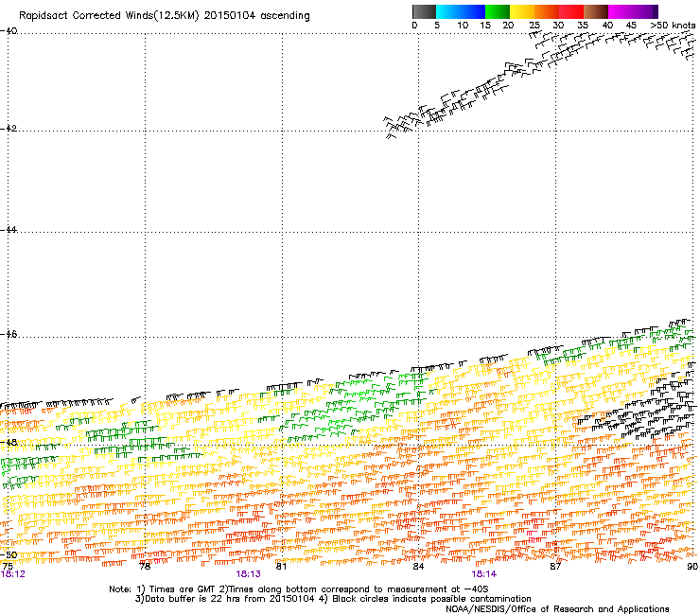Click the purple 18:13 time marker
The image size is (700, 615).
tap(248, 574)
